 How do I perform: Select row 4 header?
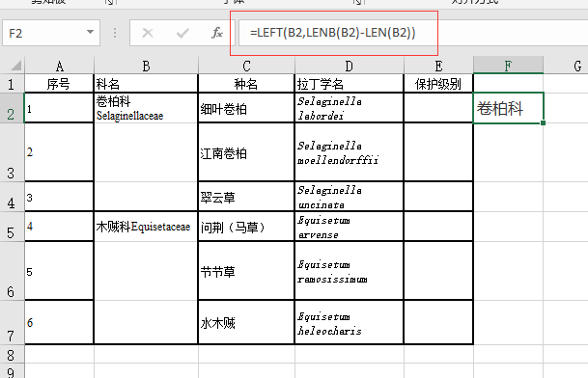click(12, 197)
